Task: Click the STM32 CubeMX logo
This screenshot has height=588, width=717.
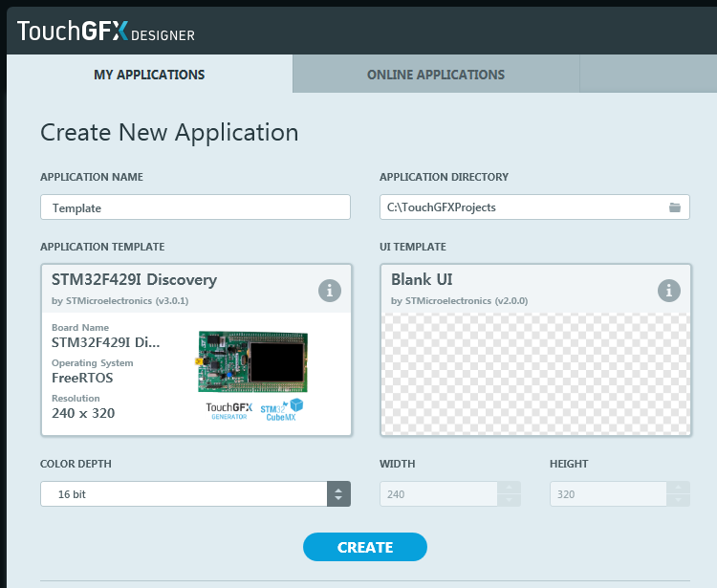Action: [282, 410]
